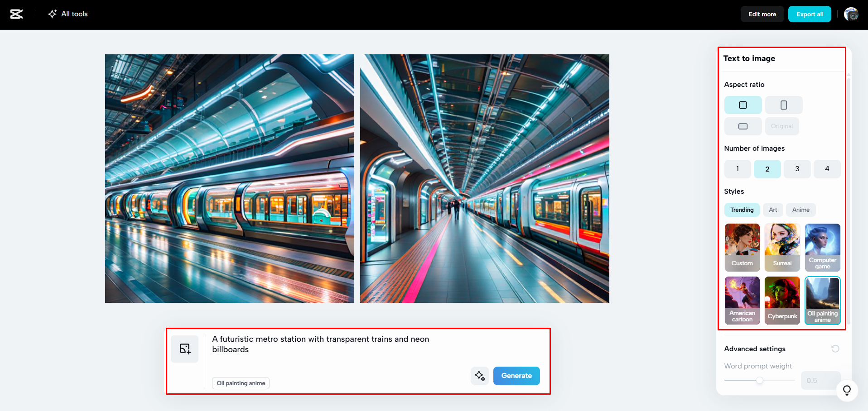Switch to the Art styles tab
The height and width of the screenshot is (411, 868).
click(773, 210)
